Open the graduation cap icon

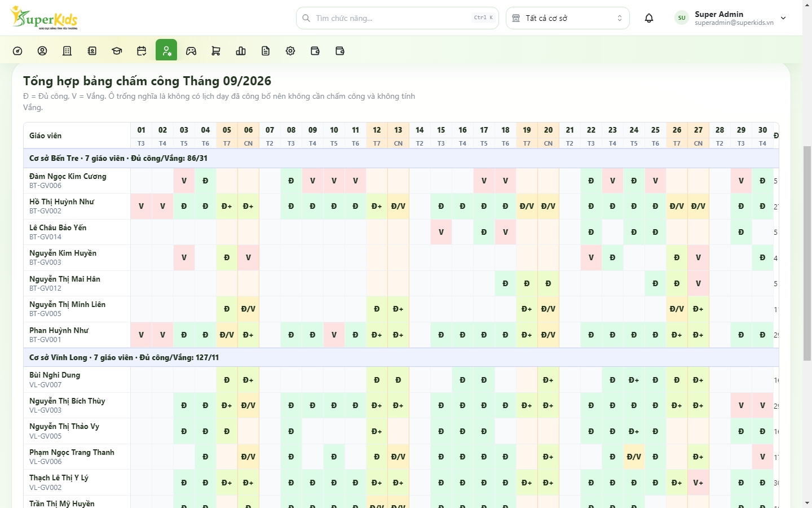tap(117, 51)
